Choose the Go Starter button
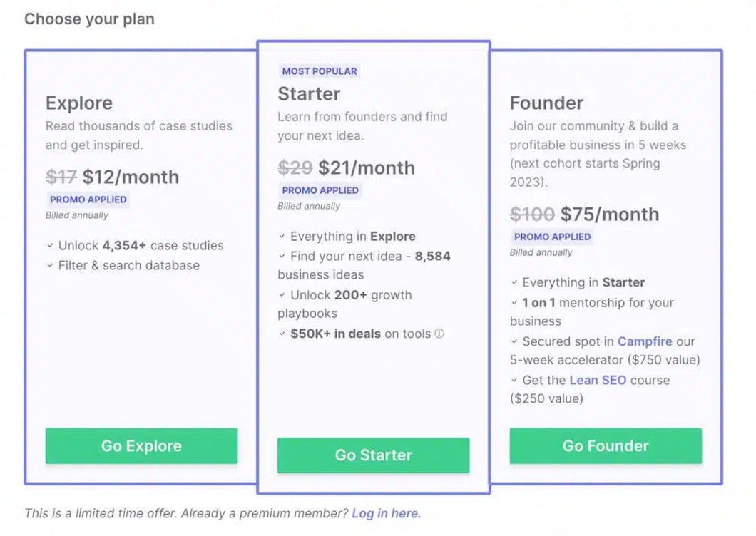The width and height of the screenshot is (756, 536). 373,455
